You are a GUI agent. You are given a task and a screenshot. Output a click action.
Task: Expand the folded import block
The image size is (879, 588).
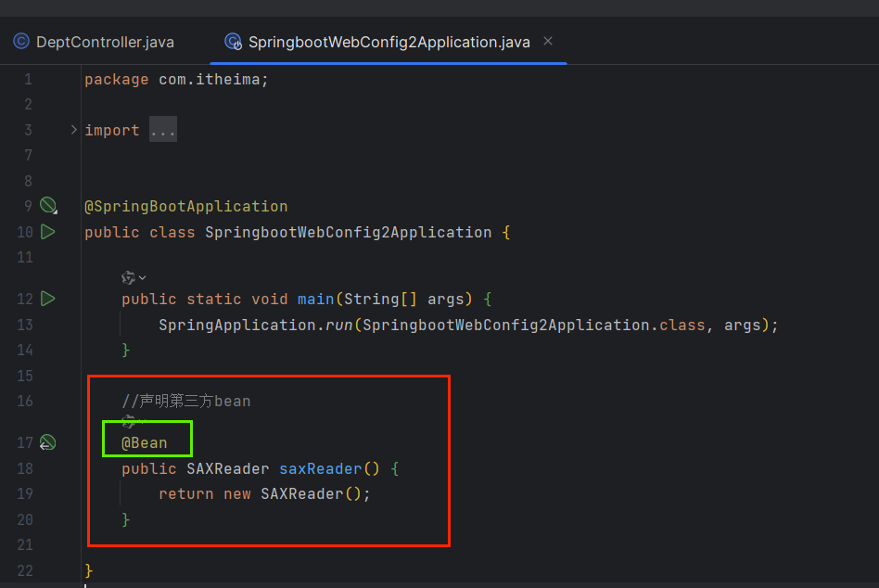pyautogui.click(x=73, y=130)
